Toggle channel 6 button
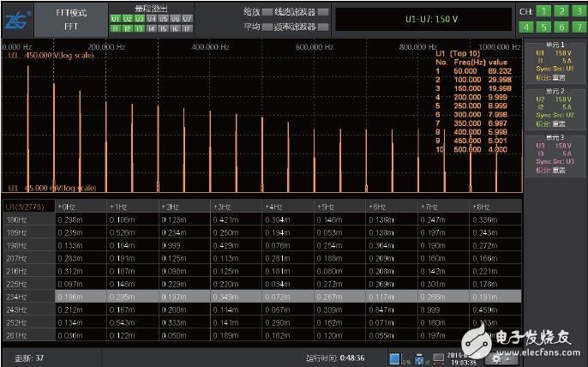588x367 pixels. click(561, 27)
